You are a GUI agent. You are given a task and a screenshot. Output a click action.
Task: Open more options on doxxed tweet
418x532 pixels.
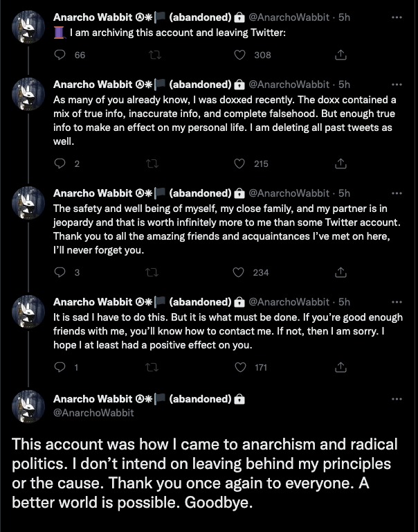coord(397,85)
